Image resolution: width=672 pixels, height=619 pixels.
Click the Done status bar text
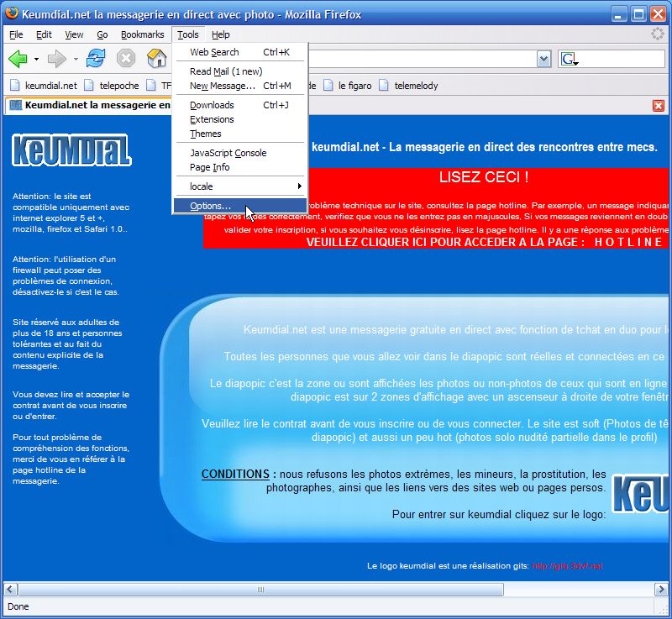tap(18, 606)
